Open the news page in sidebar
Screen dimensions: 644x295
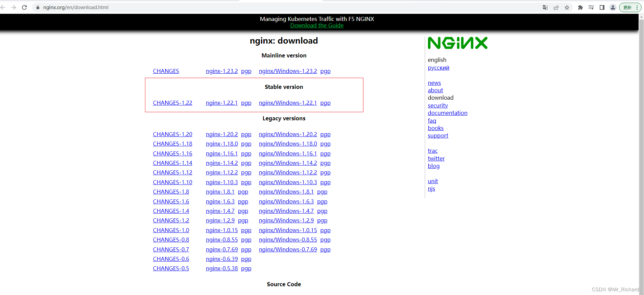[x=434, y=83]
